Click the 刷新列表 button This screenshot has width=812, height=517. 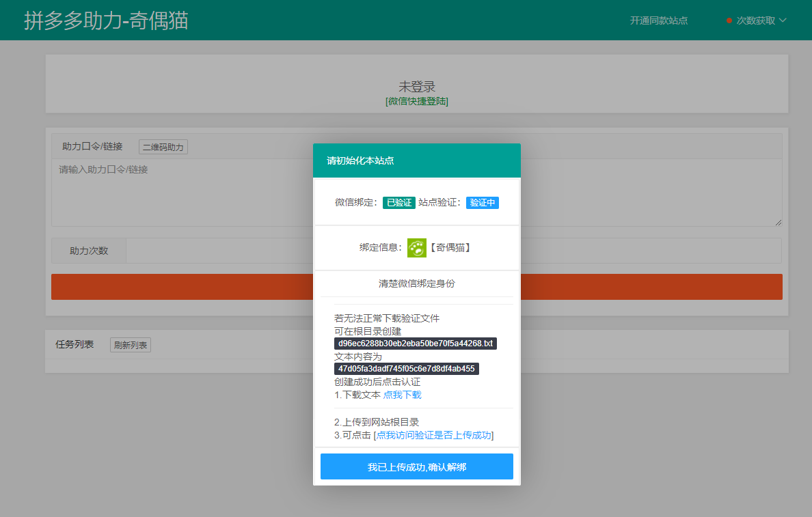131,345
